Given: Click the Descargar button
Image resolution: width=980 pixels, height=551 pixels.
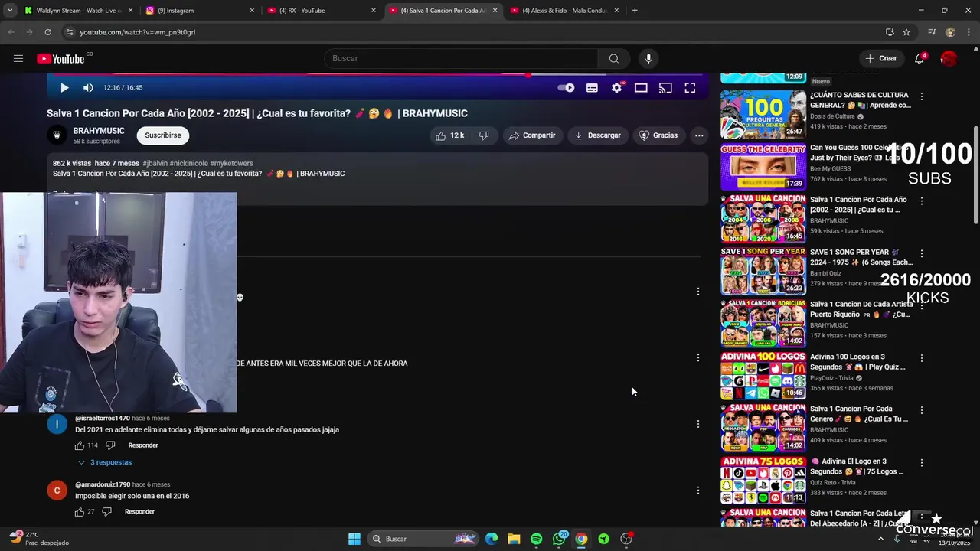Looking at the screenshot, I should pyautogui.click(x=597, y=135).
